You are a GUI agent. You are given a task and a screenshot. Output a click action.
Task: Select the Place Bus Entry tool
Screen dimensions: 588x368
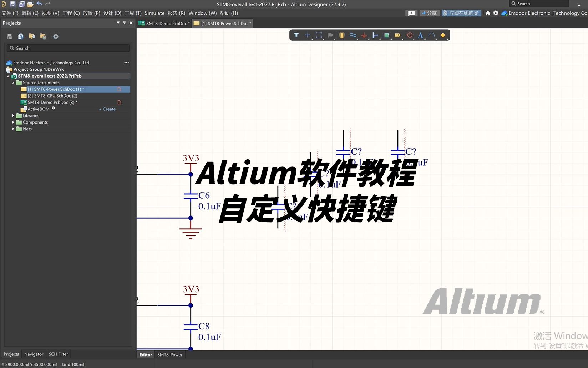click(x=375, y=35)
